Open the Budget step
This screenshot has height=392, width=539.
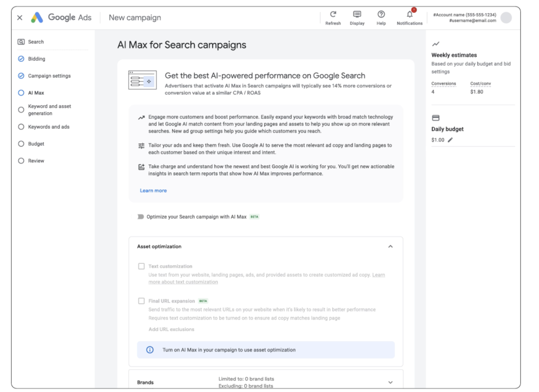point(31,144)
